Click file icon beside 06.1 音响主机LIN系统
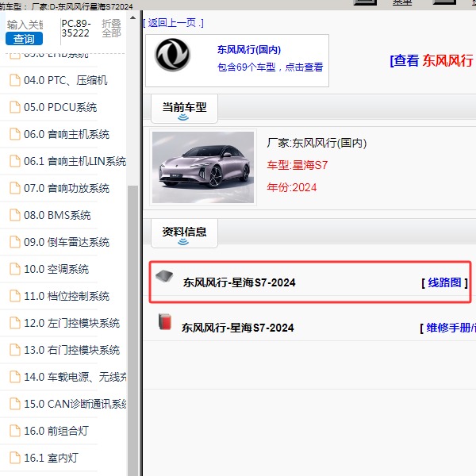The height and width of the screenshot is (476, 476). [15, 161]
